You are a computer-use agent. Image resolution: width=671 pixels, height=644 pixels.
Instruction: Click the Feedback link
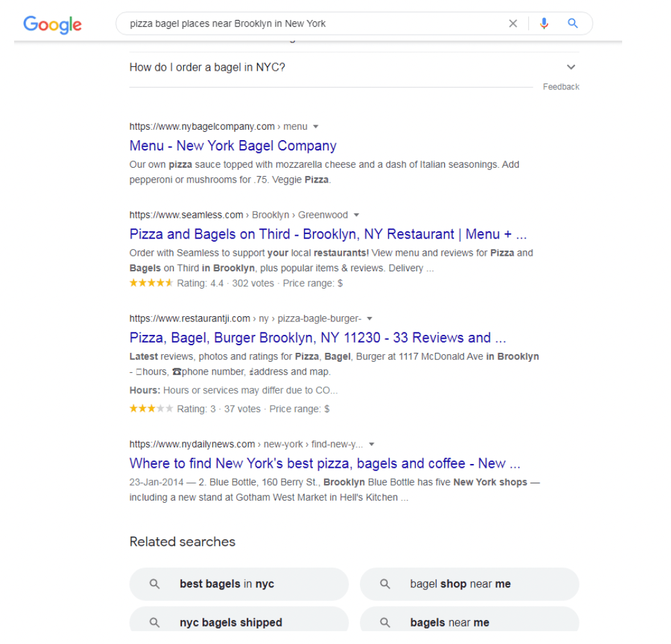click(560, 87)
